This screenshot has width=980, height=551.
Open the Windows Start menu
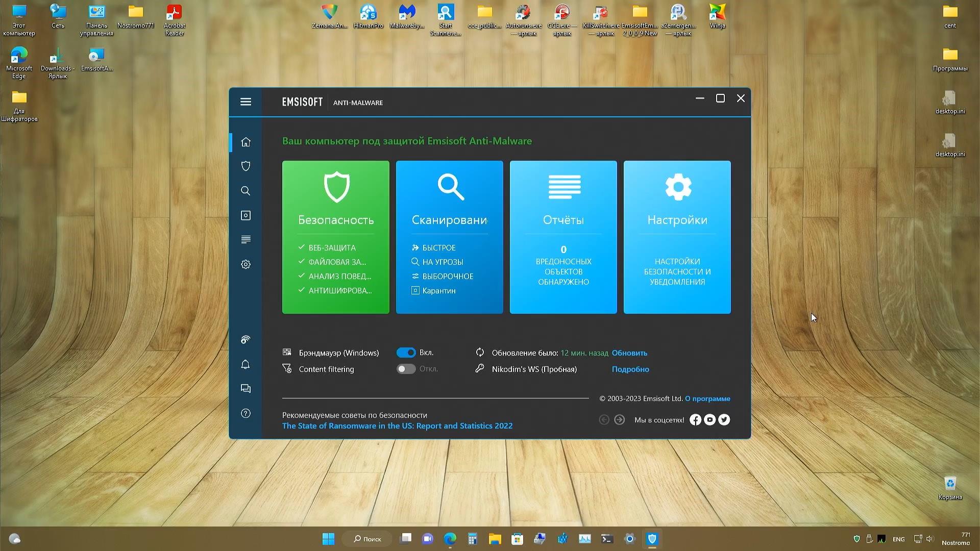click(328, 538)
